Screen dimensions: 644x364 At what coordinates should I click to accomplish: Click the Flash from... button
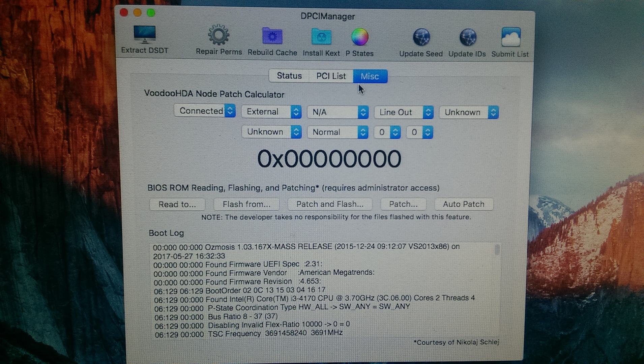pos(246,204)
